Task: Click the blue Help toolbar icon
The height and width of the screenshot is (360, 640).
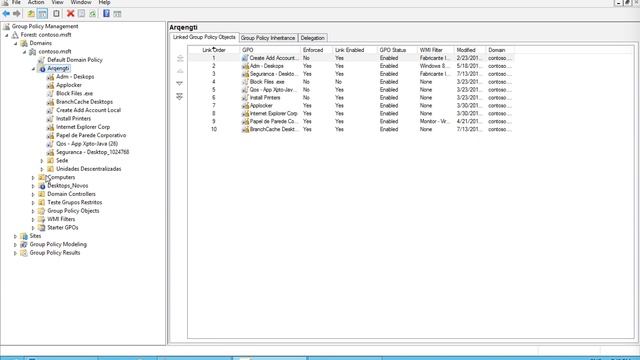Action: coord(106,13)
